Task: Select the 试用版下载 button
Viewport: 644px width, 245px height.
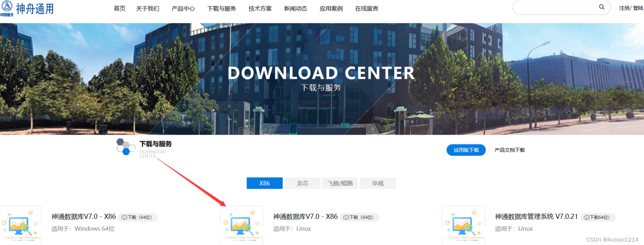Action: click(466, 150)
